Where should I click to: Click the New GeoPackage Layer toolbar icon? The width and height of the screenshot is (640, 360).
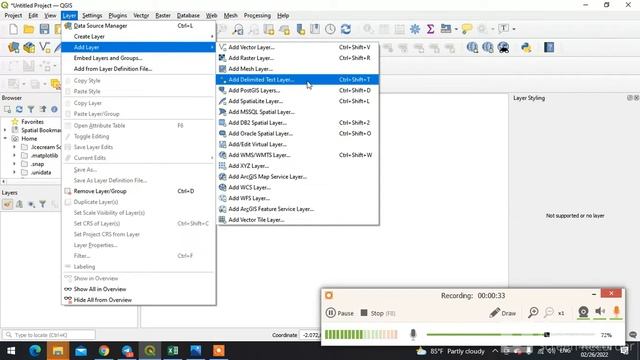29,48
